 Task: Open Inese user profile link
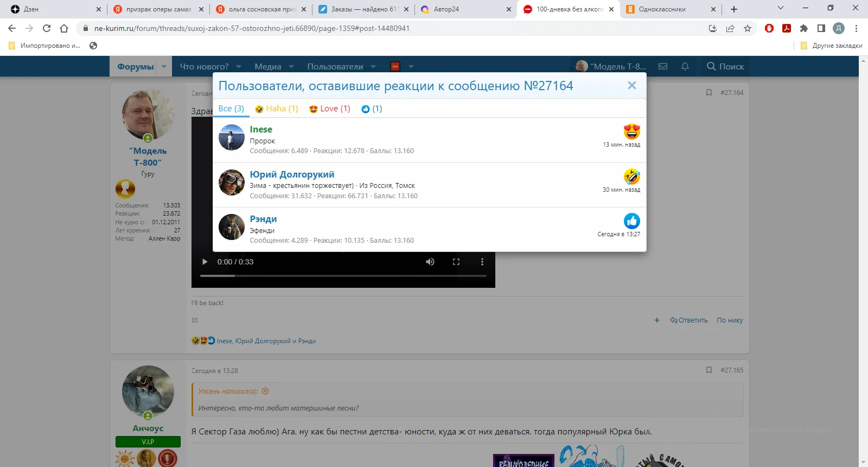click(x=261, y=129)
